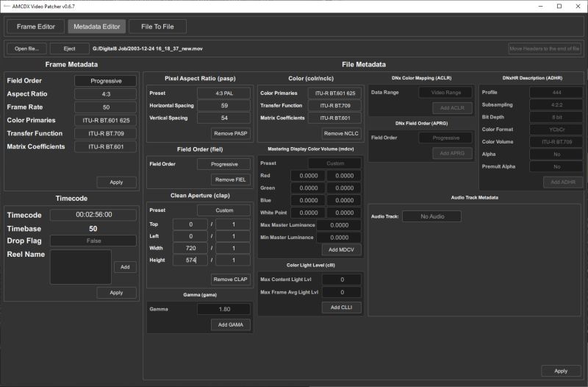
Task: Edit the Max Master Luminance field
Action: click(x=339, y=225)
